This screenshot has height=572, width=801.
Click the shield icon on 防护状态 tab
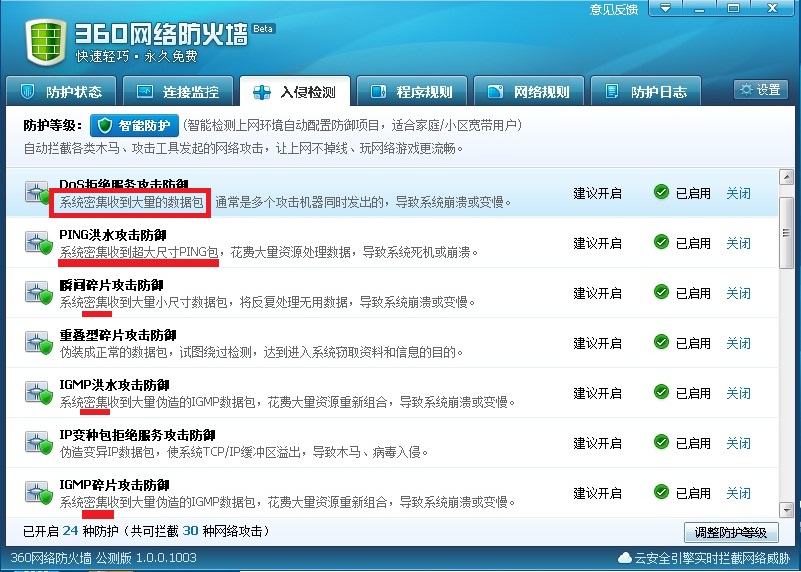(x=27, y=92)
